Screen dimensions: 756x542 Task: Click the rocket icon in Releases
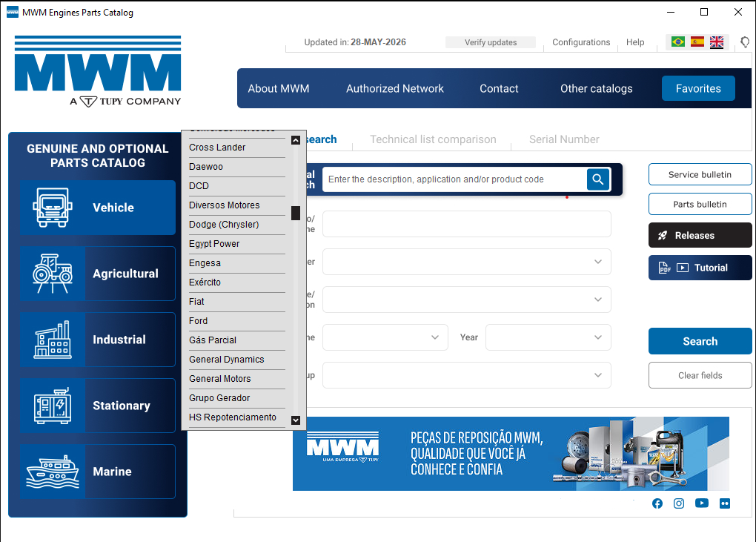[663, 235]
